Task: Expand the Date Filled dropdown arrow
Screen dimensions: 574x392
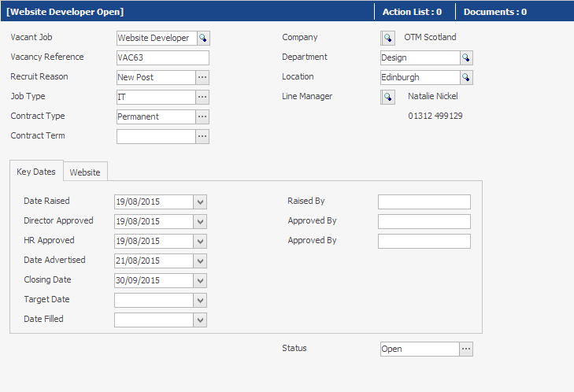Action: point(200,320)
